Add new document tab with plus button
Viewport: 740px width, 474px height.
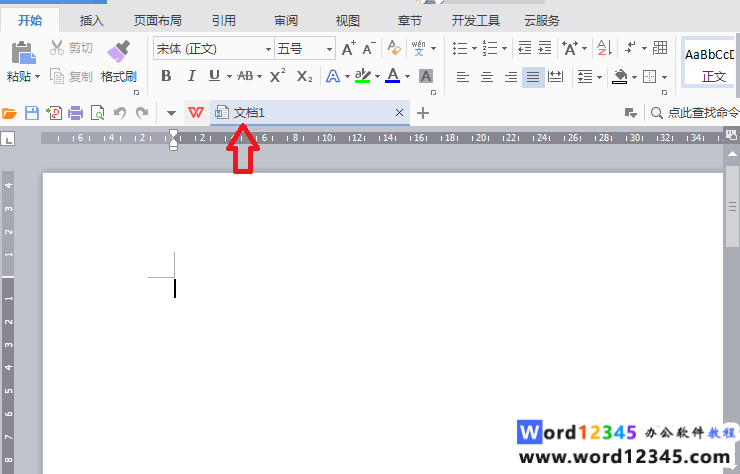point(423,113)
